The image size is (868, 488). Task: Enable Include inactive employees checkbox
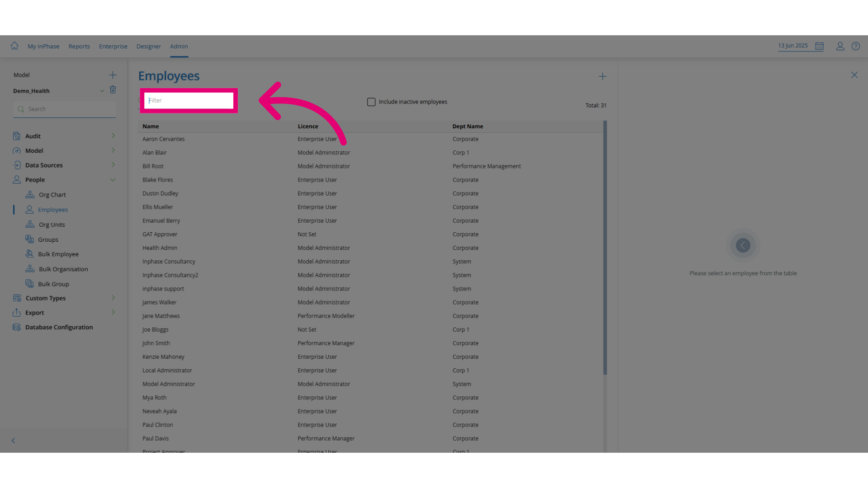click(x=371, y=102)
